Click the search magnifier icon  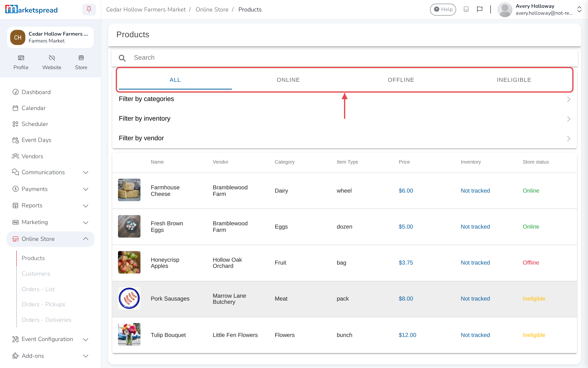pyautogui.click(x=122, y=58)
